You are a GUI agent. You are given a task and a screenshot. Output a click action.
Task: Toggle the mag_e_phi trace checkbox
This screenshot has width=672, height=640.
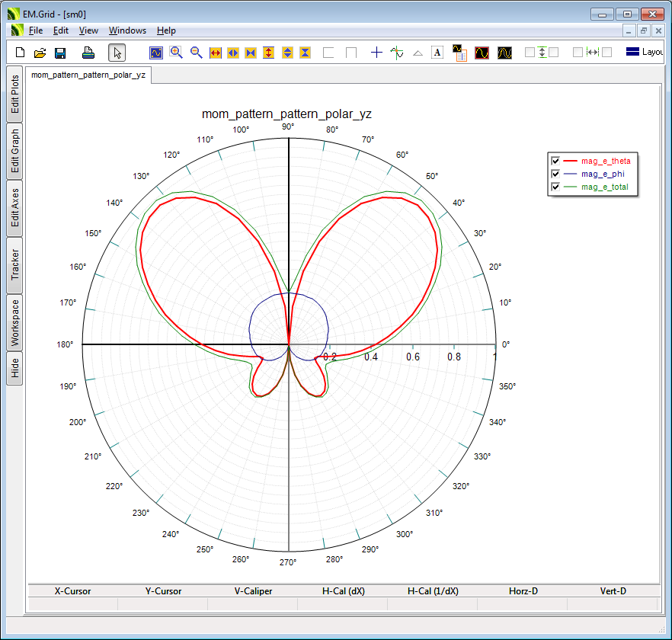pyautogui.click(x=555, y=174)
